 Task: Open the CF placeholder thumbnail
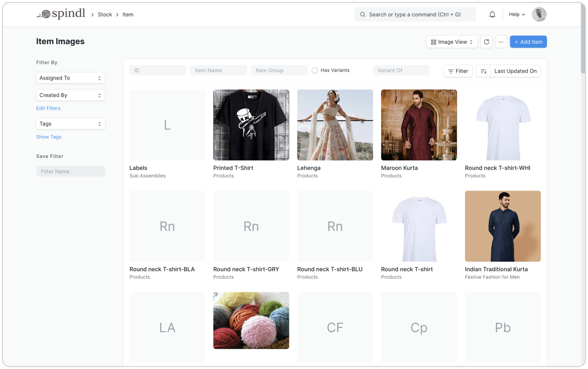tap(335, 327)
